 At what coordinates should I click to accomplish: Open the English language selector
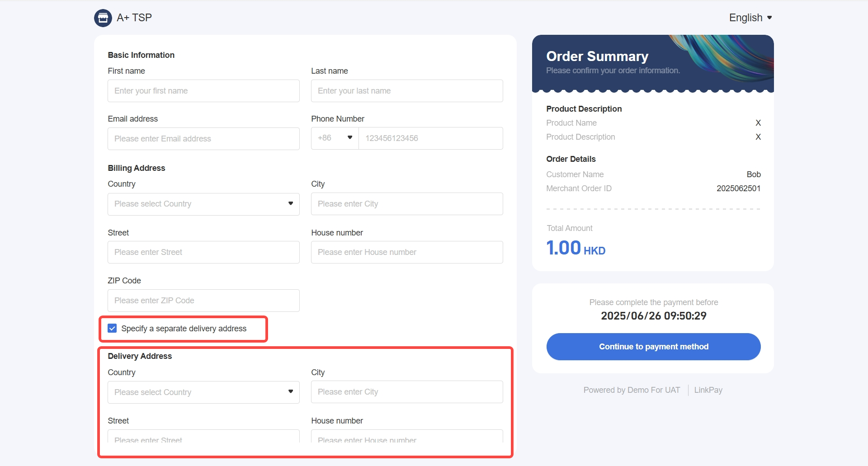tap(750, 18)
